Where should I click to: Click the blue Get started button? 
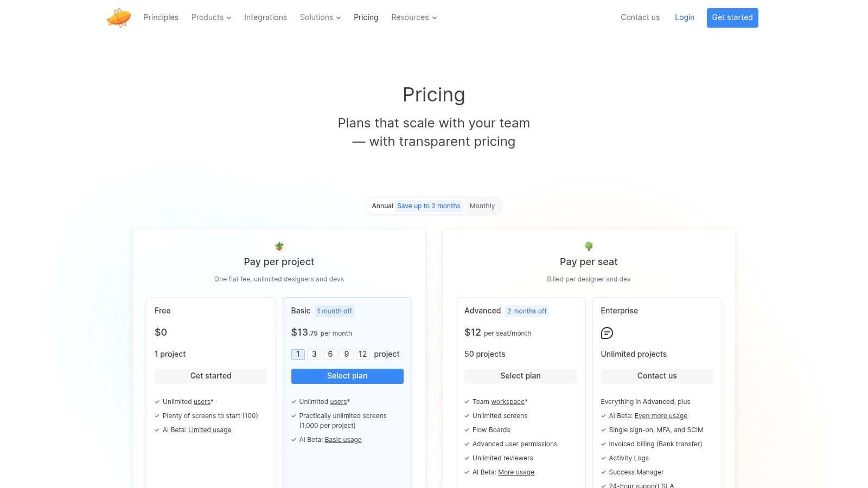732,17
